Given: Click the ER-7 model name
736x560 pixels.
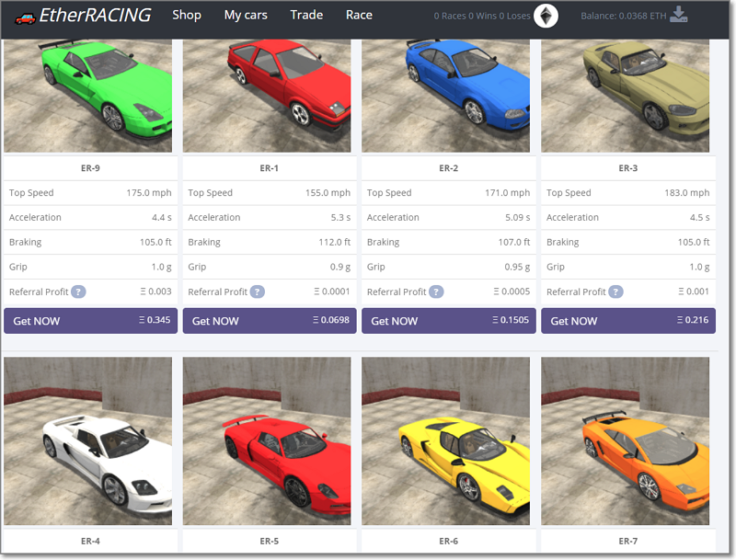Looking at the screenshot, I should coord(627,541).
